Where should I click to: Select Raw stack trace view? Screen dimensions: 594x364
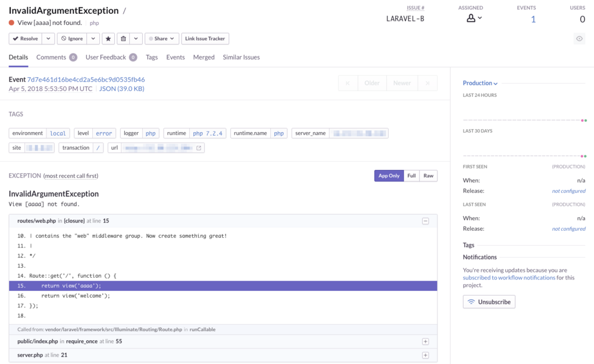coord(429,176)
